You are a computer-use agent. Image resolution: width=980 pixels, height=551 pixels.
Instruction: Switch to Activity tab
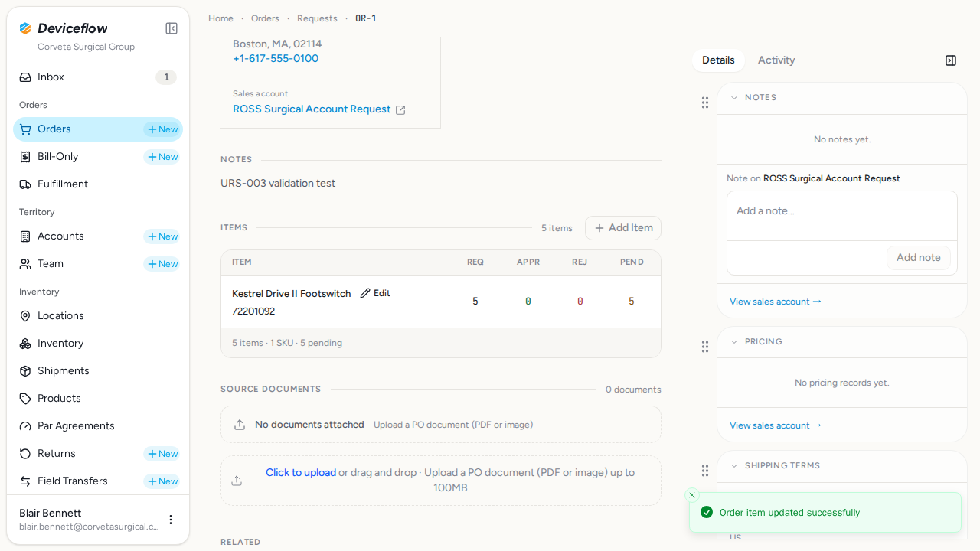tap(776, 60)
